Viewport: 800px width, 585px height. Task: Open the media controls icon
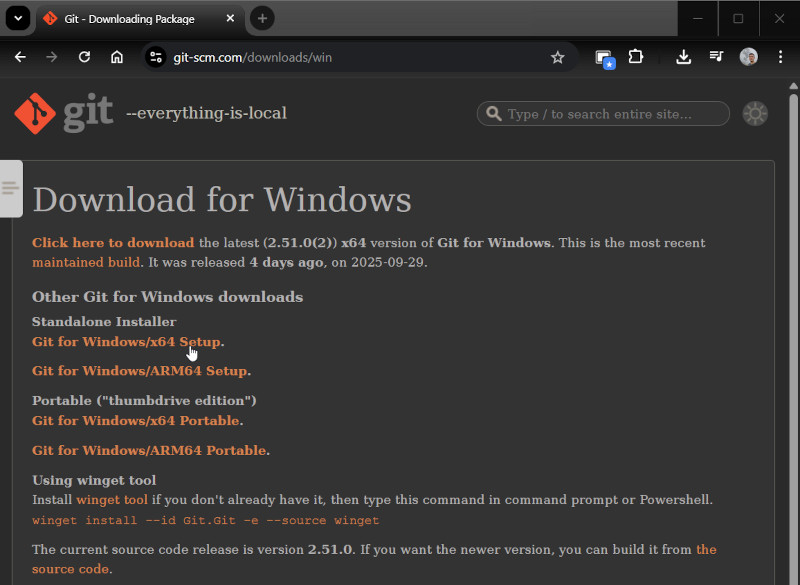(x=716, y=57)
